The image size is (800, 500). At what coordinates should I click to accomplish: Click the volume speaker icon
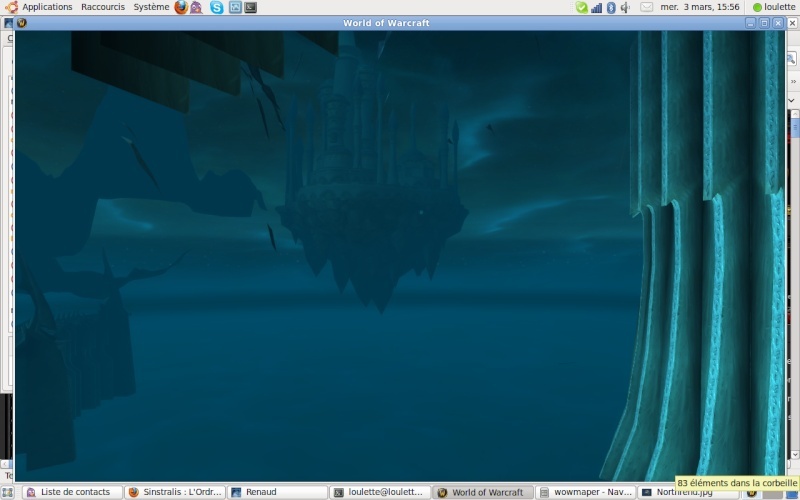pyautogui.click(x=625, y=7)
